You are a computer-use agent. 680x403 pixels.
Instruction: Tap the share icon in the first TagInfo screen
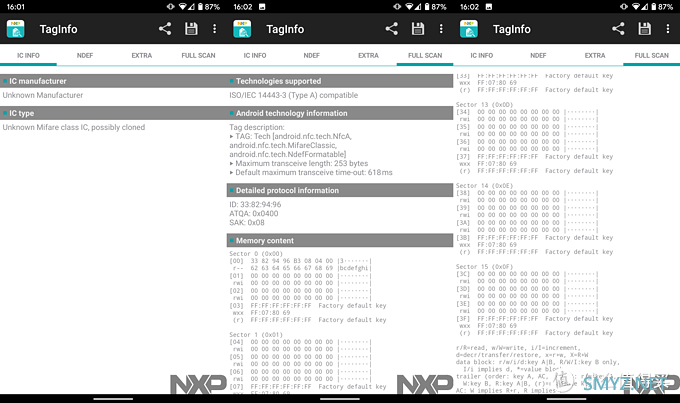[165, 29]
